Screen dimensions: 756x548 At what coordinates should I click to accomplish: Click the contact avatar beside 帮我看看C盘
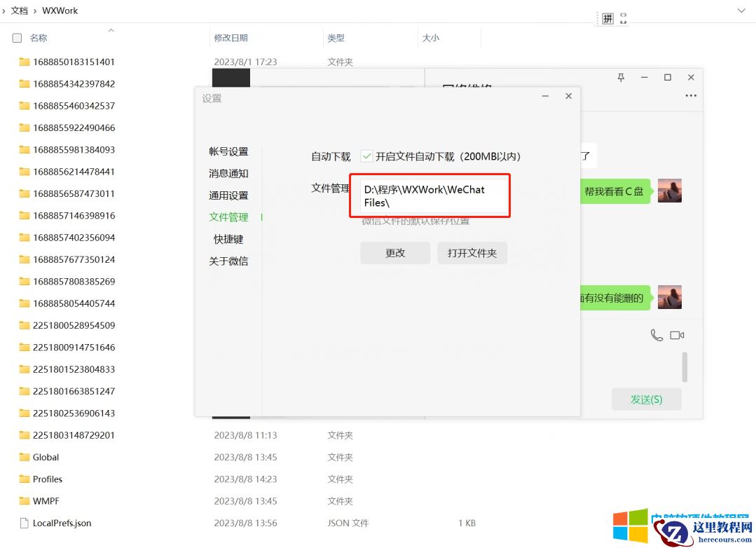[x=670, y=191]
